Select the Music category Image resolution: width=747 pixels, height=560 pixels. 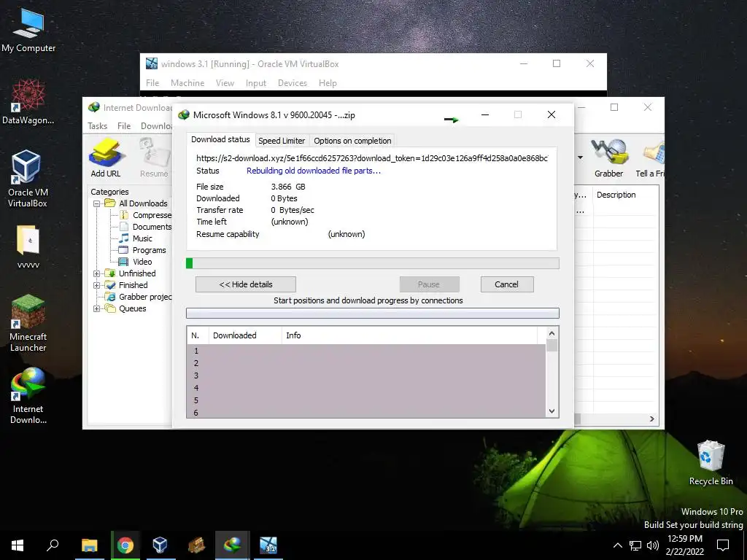[x=136, y=238]
